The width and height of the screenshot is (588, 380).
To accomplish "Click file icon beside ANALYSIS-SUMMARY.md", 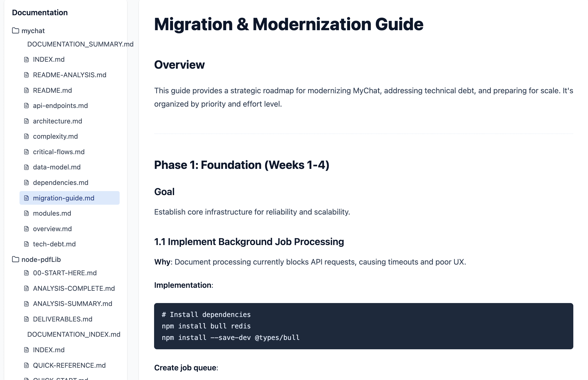I will point(26,304).
